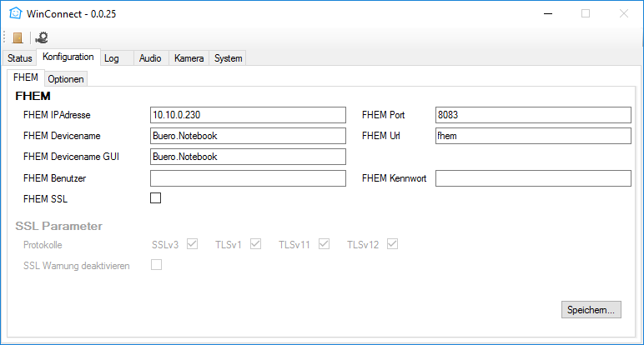Image resolution: width=644 pixels, height=345 pixels.
Task: Select the Konfiguration tab
Action: 68,57
